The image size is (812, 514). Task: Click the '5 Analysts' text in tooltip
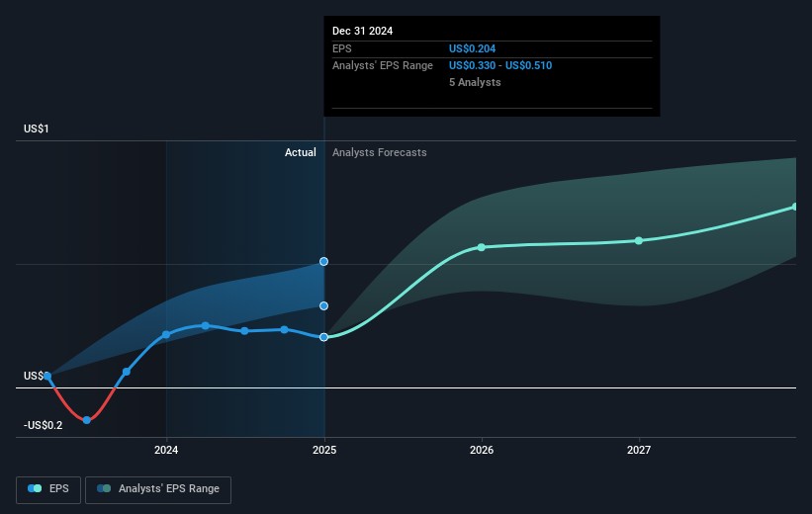tap(475, 82)
